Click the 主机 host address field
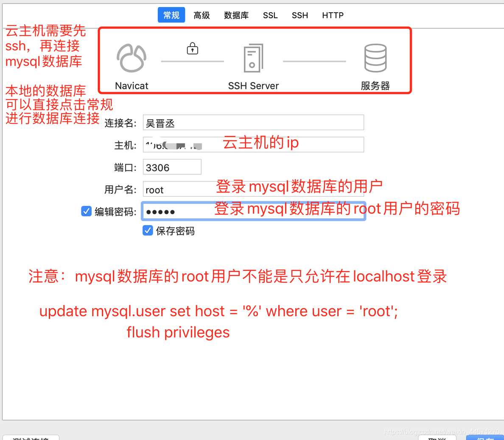Viewport: 504px width, 440px height. pyautogui.click(x=253, y=145)
